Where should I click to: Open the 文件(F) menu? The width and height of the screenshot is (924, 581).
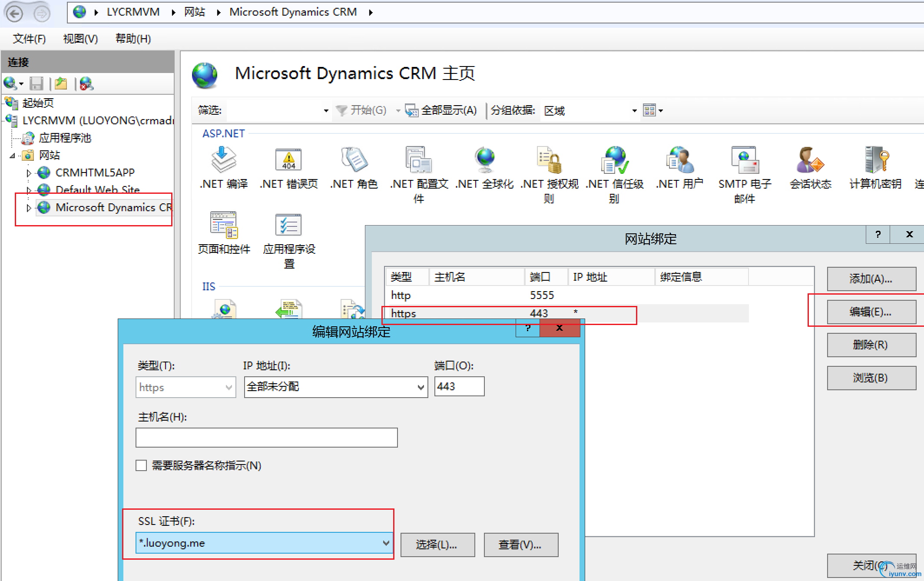tap(29, 39)
